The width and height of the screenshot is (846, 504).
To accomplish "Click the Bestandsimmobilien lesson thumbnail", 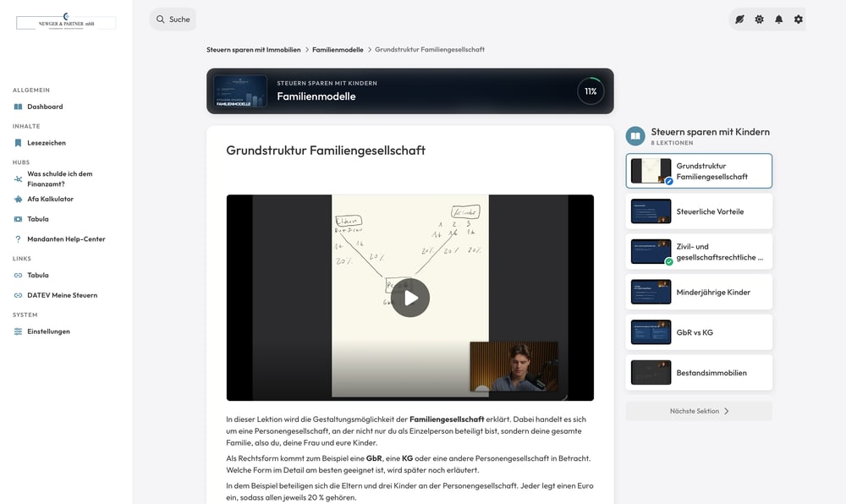I will coord(651,372).
